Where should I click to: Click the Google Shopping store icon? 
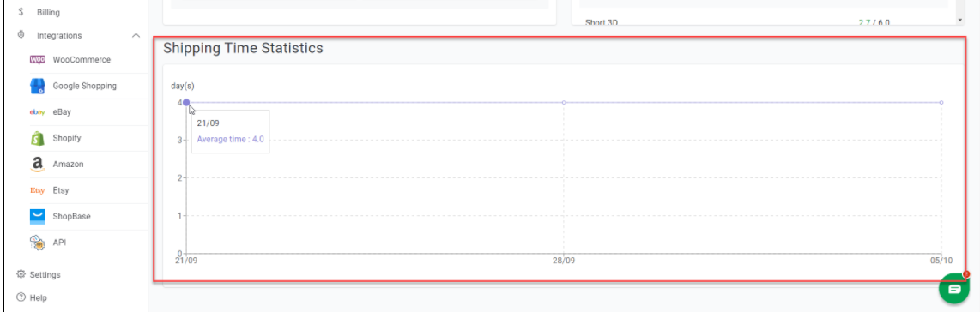pos(38,86)
